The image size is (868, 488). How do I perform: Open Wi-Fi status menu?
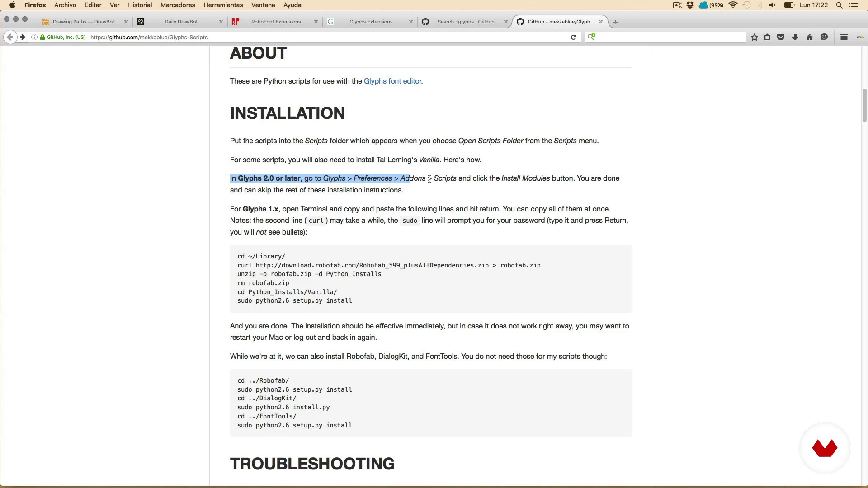(733, 5)
